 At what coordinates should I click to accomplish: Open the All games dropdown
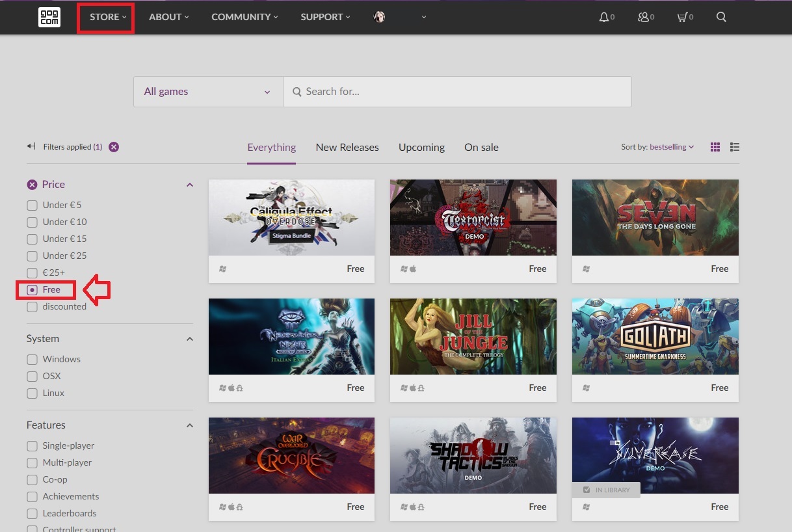click(208, 92)
